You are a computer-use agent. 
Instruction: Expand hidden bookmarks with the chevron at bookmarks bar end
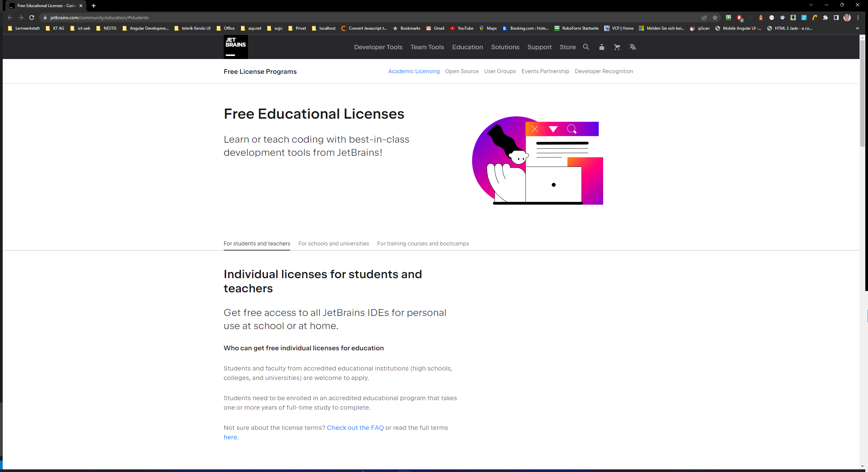858,28
